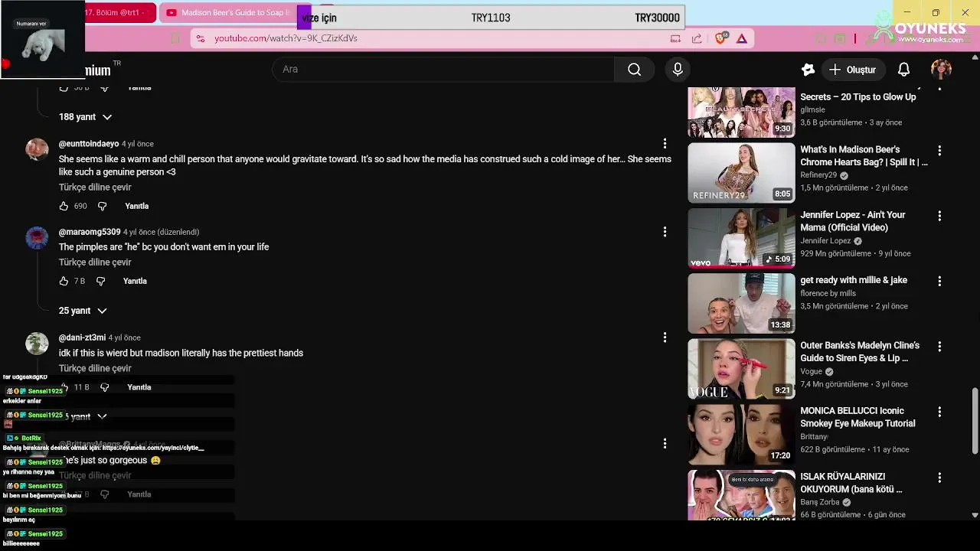Open ISLAK RÜYALARINIZI OKUYORUM video thumbnail

point(741,495)
